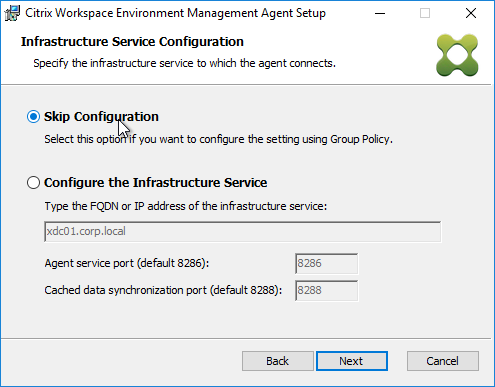The width and height of the screenshot is (495, 387).
Task: Click the Agent service port field 8286
Action: point(326,263)
